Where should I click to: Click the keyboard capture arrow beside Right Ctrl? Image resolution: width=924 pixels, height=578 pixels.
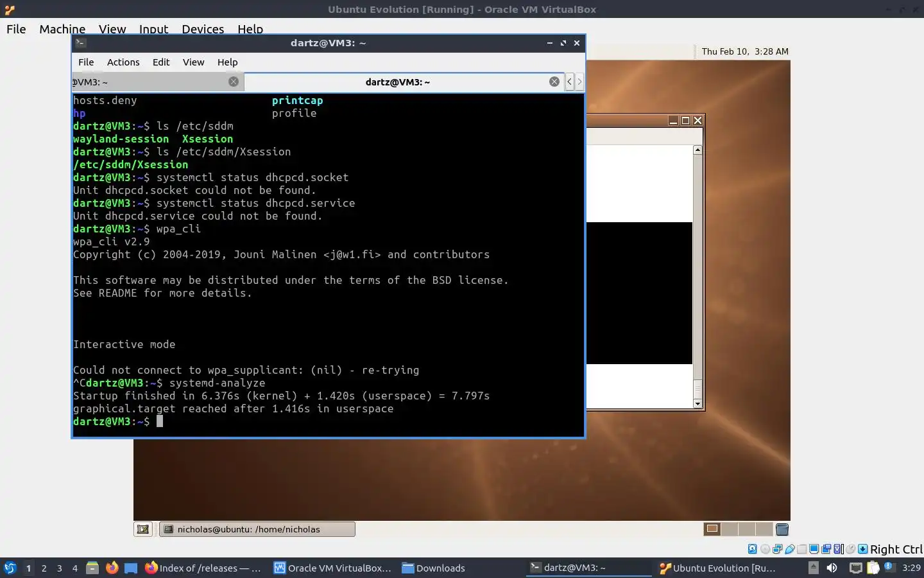863,549
